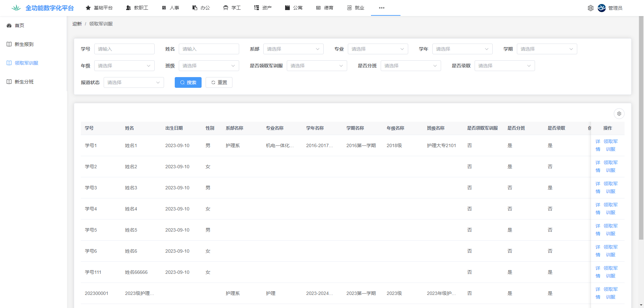Open the 报道状态 dropdown
Image resolution: width=644 pixels, height=308 pixels.
pyautogui.click(x=133, y=82)
